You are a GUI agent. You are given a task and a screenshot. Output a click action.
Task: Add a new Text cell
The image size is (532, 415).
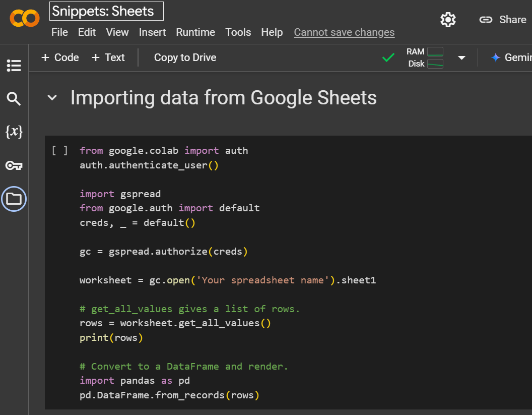point(108,57)
